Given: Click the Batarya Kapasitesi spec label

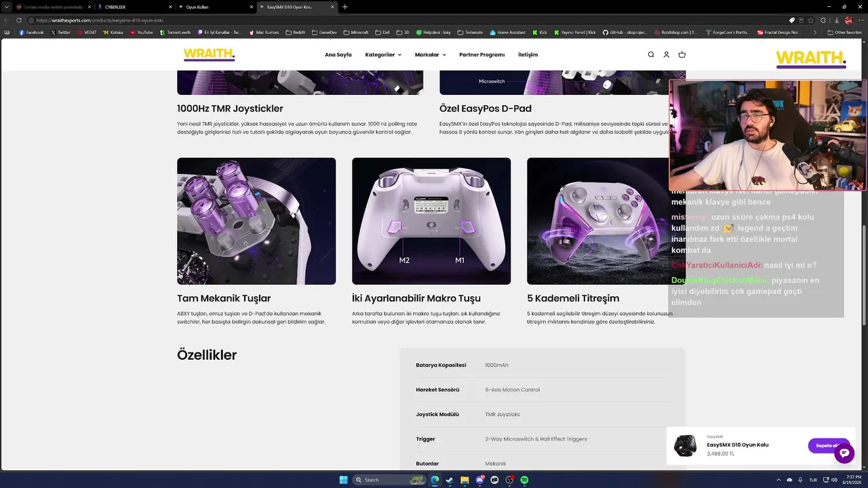Looking at the screenshot, I should click(x=441, y=365).
